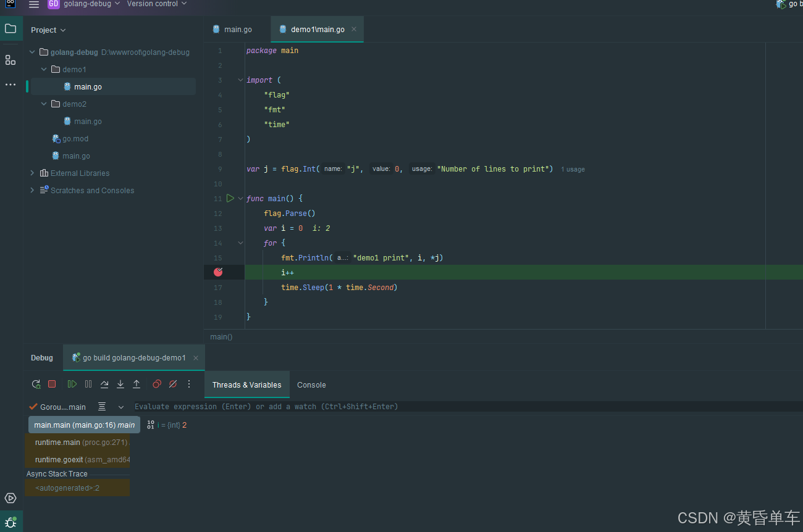The image size is (803, 532).
Task: Click the Step Over debug icon
Action: [104, 384]
